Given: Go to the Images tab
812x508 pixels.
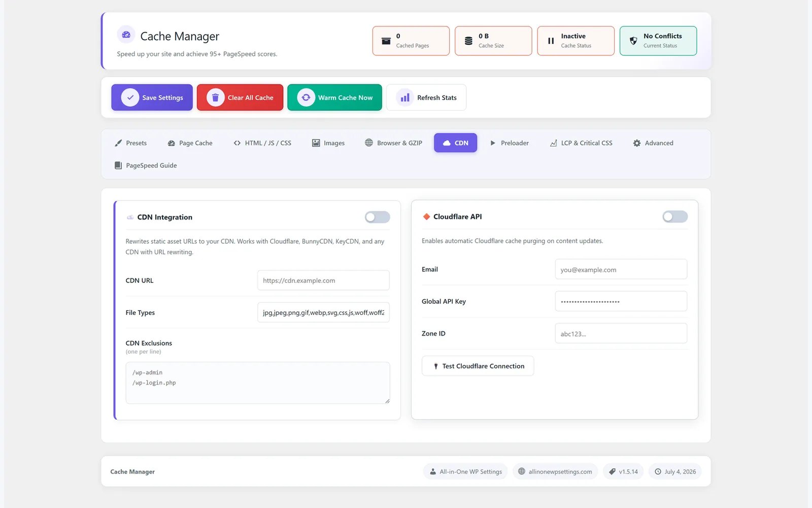Looking at the screenshot, I should pos(328,143).
